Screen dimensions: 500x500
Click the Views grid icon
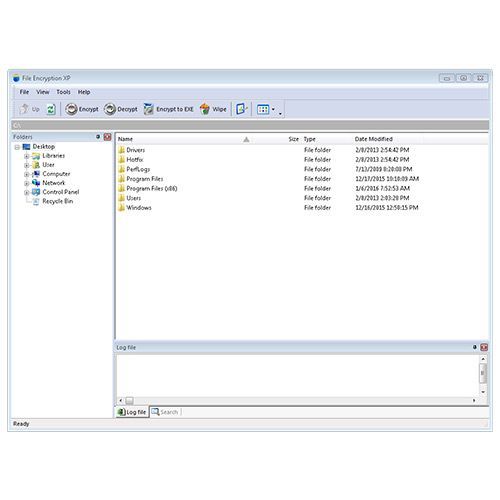(263, 109)
